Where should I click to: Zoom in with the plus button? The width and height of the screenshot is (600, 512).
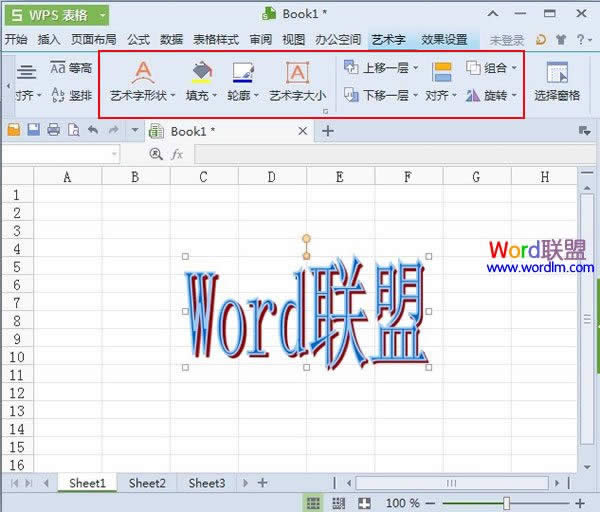pyautogui.click(x=580, y=503)
